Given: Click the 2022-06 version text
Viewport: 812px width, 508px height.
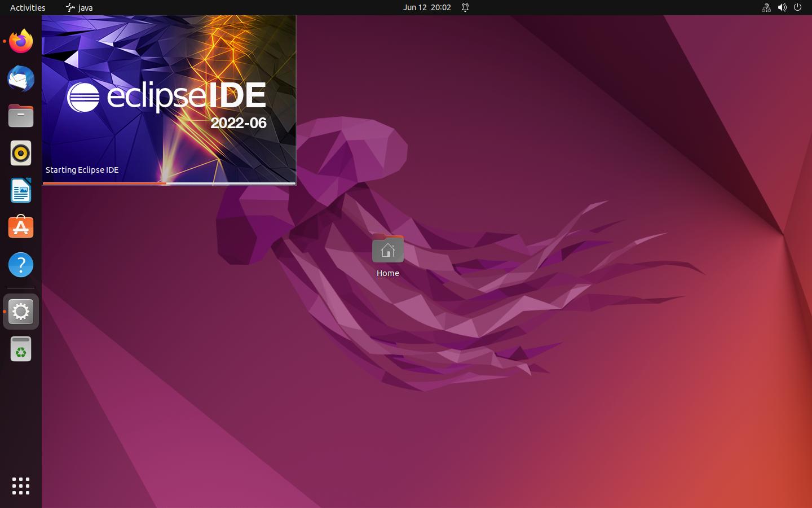Looking at the screenshot, I should coord(238,122).
